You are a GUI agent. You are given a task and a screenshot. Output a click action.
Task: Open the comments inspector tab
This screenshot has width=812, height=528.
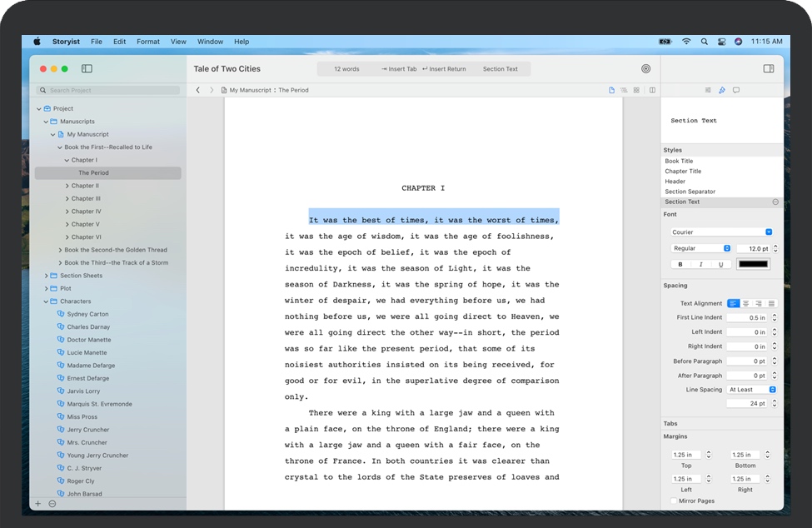(x=736, y=90)
